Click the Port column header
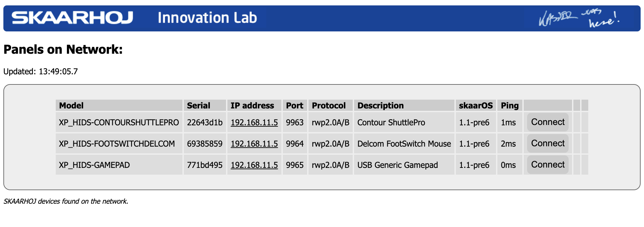Screen dimensions: 644x227 [x=295, y=105]
